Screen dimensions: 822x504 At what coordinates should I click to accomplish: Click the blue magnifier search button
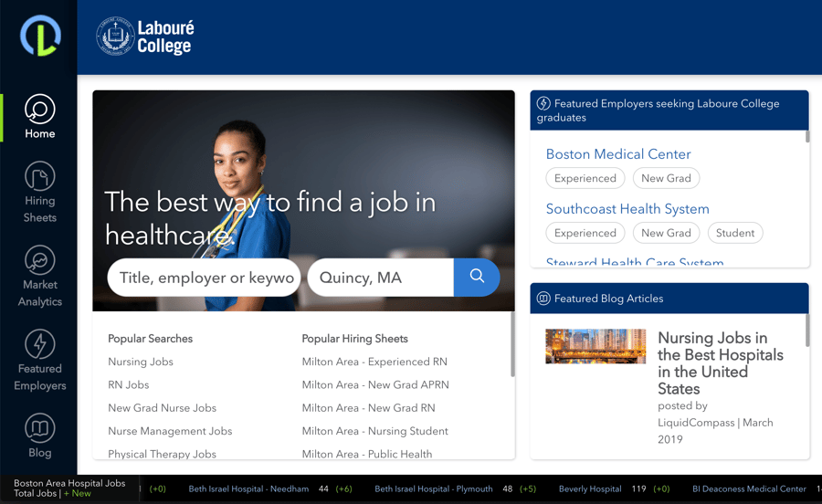click(477, 277)
